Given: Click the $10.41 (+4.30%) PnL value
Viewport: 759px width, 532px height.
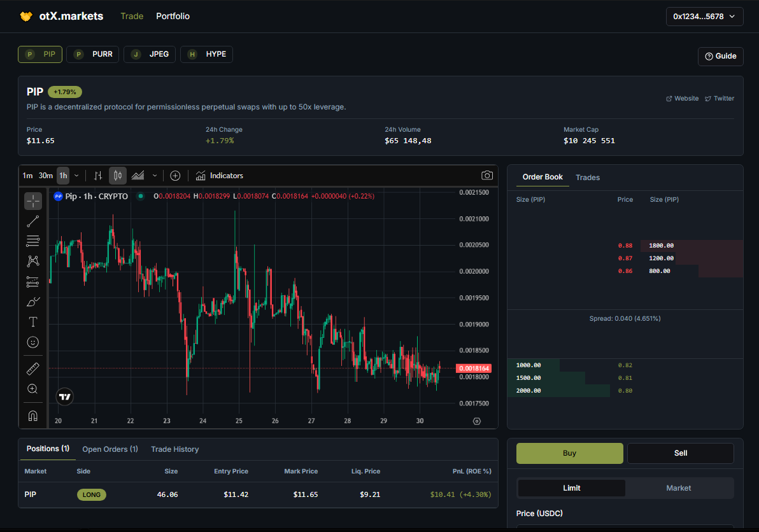Looking at the screenshot, I should [x=461, y=494].
